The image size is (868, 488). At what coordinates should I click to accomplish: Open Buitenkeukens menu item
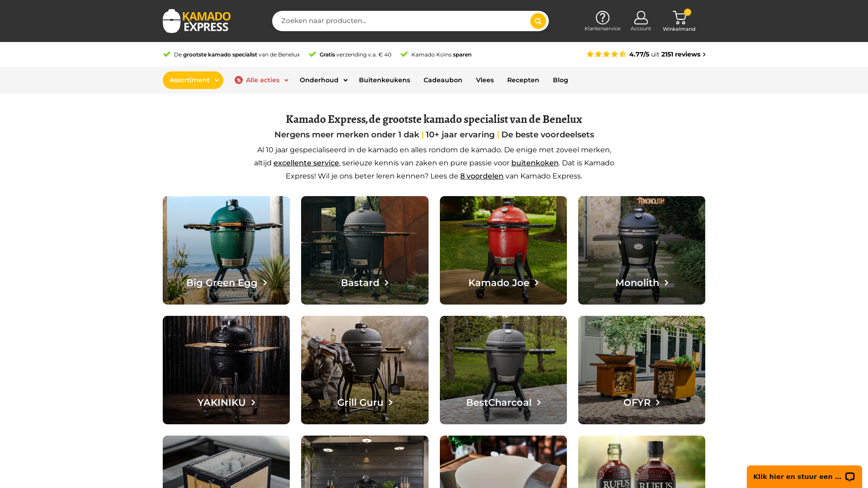384,80
